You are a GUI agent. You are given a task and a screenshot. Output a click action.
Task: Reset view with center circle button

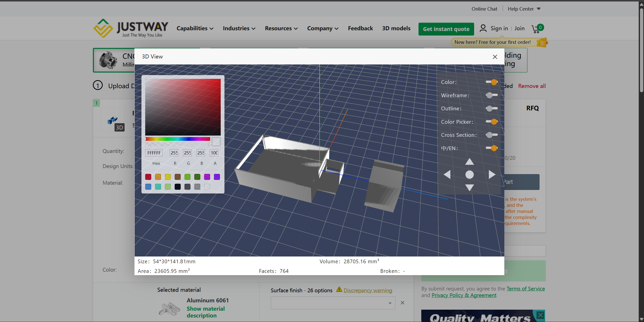coord(469,174)
